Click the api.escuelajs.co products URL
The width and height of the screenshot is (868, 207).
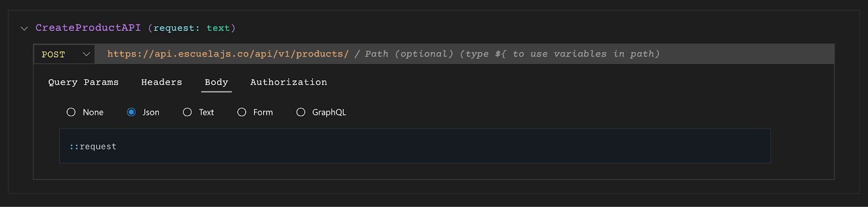coord(228,54)
